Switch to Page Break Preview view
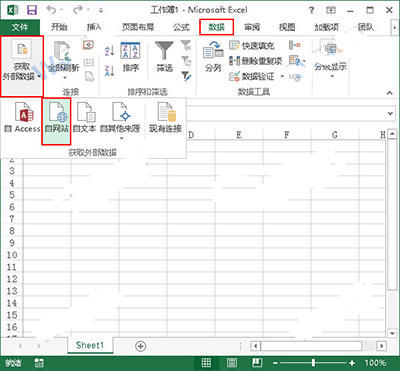Screen dimensions: 400x371 [257, 363]
